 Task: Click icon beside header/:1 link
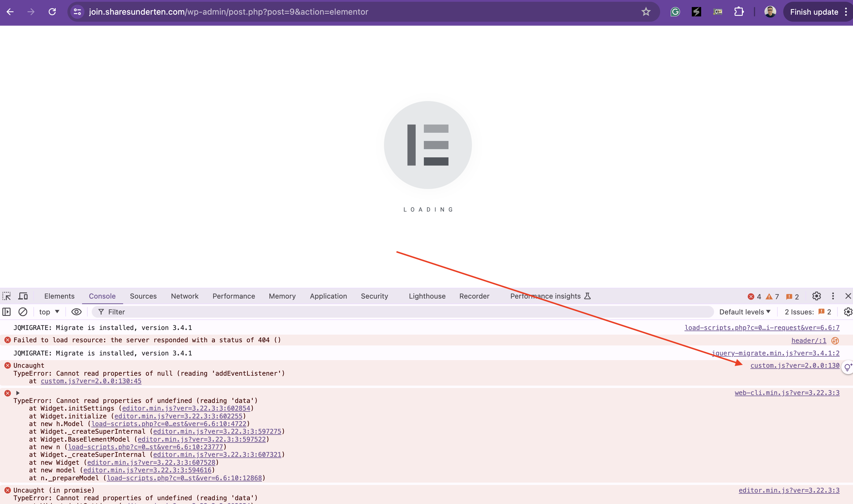point(835,341)
